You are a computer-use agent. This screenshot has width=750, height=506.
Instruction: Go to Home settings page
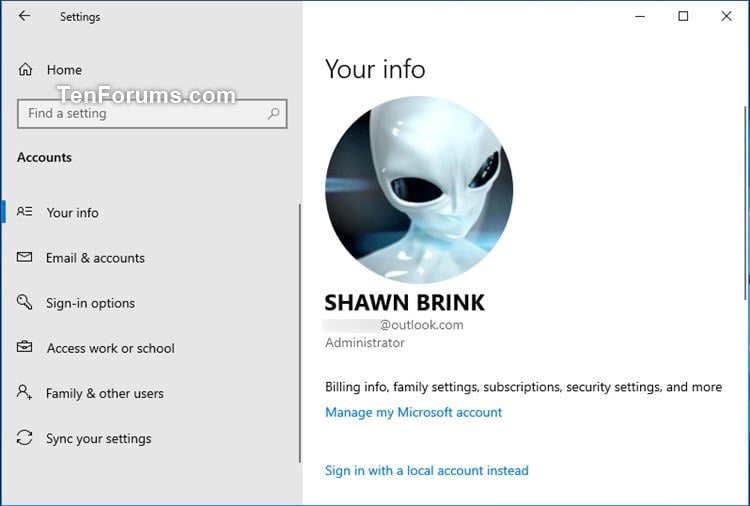[x=64, y=70]
